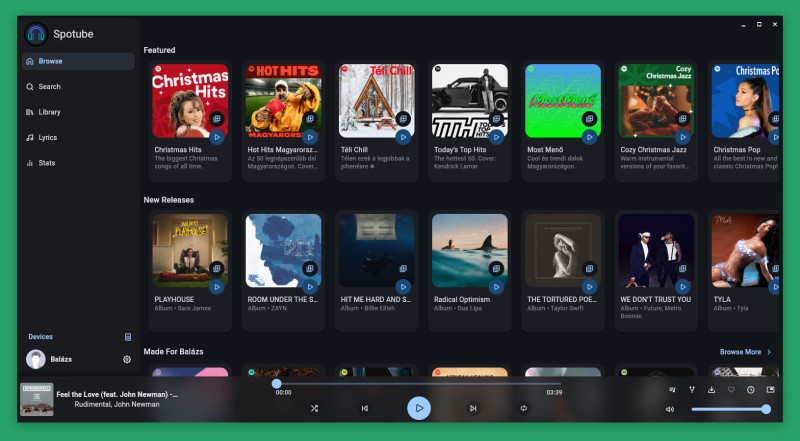The image size is (800, 441).
Task: Click the track progress slider
Action: pos(418,384)
